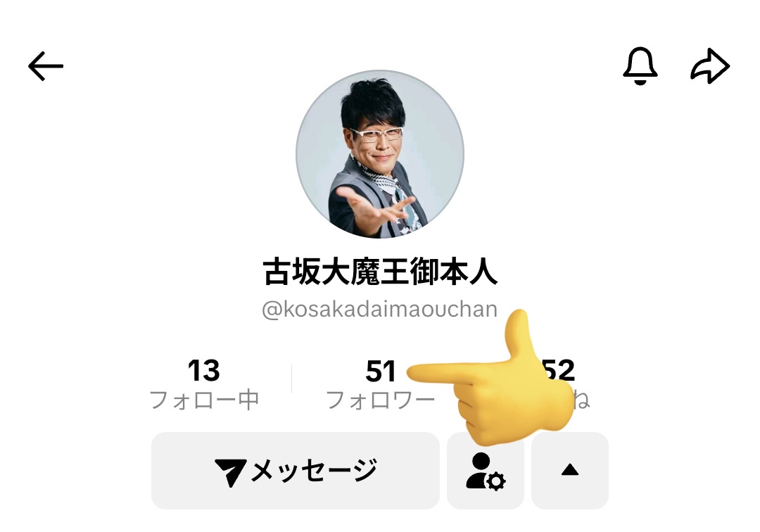
Task: Click the partially hidden likes count 52
Action: 559,371
